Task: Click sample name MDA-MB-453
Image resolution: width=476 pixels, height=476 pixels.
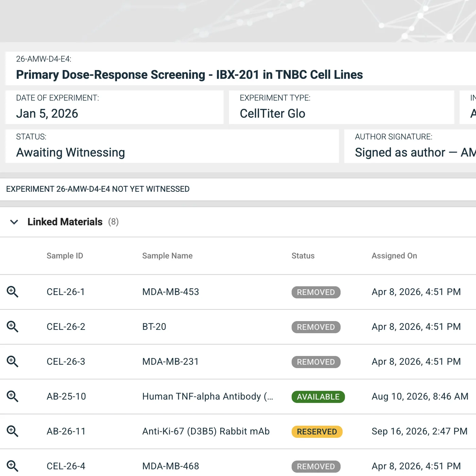Action: click(171, 292)
